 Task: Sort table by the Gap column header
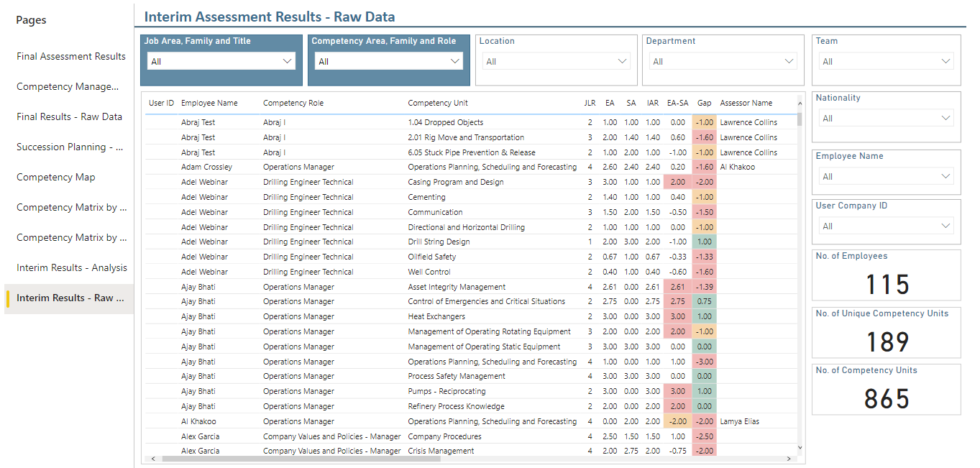[704, 103]
